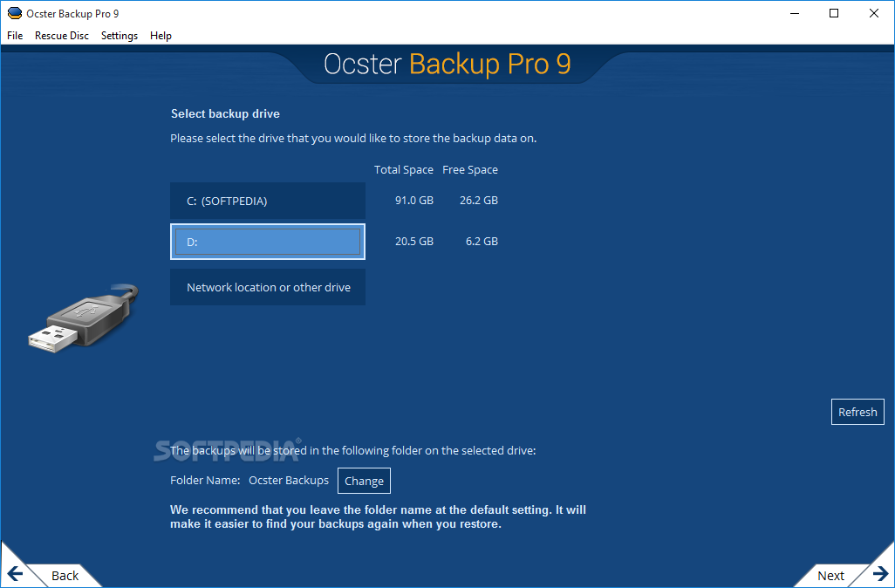Click the 91.0 GB total space value
Viewport: 895px width, 588px height.
(413, 201)
